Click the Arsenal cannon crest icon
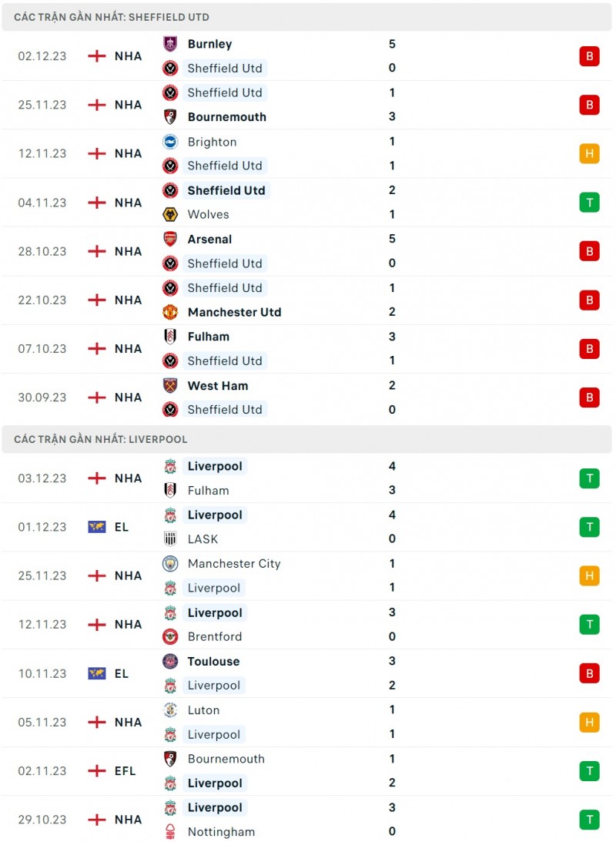Screen dimensions: 616x842 point(171,239)
